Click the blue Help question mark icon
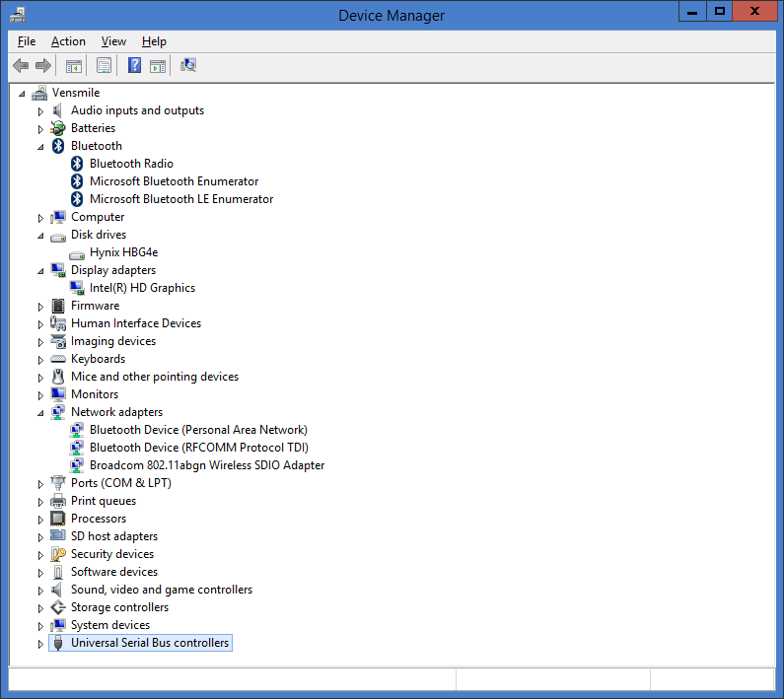Screen dimensions: 784x699 134,65
